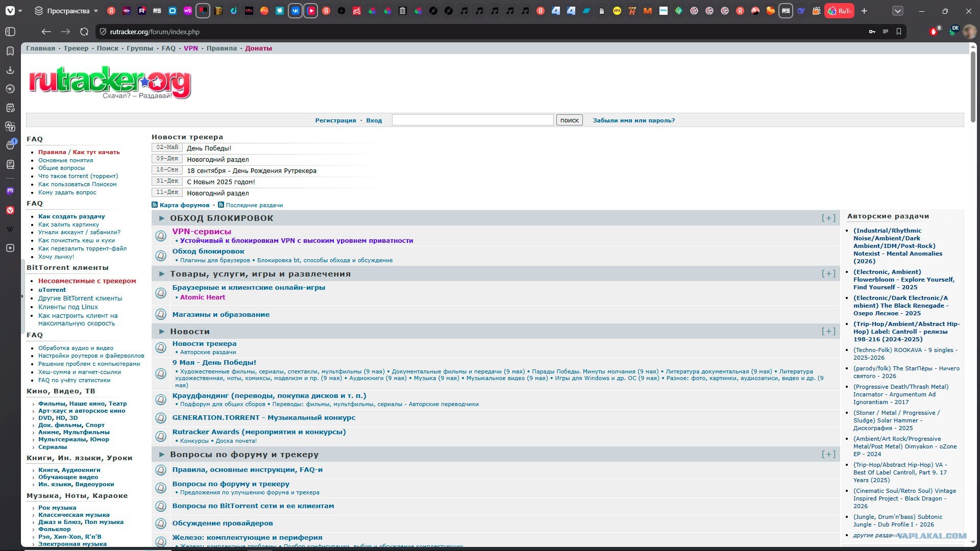Open День Победы! tracker news item

(x=209, y=148)
